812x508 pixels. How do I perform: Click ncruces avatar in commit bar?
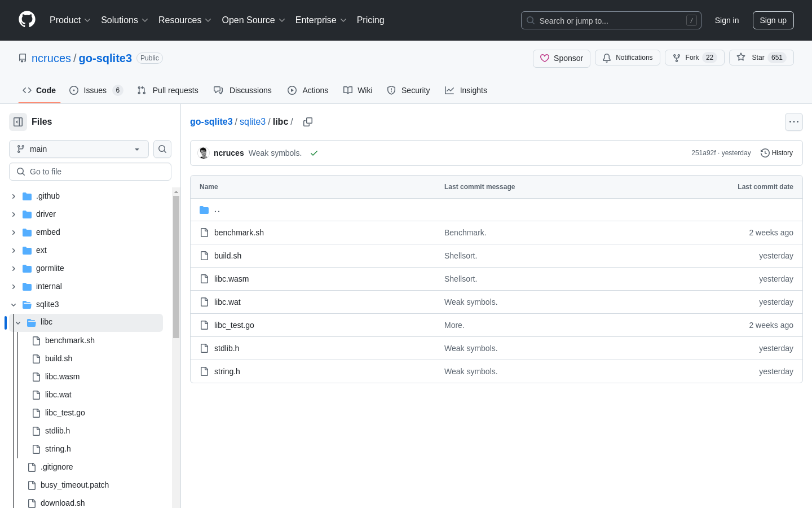tap(204, 153)
